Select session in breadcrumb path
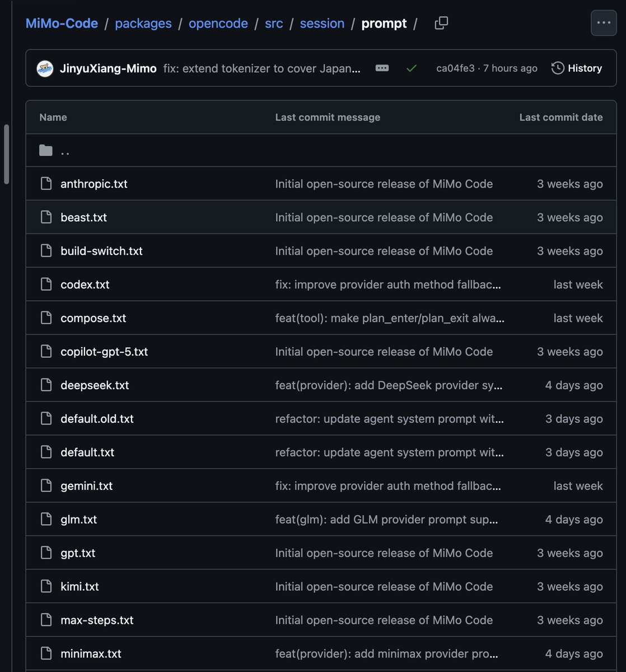This screenshot has width=626, height=672. pyautogui.click(x=322, y=24)
